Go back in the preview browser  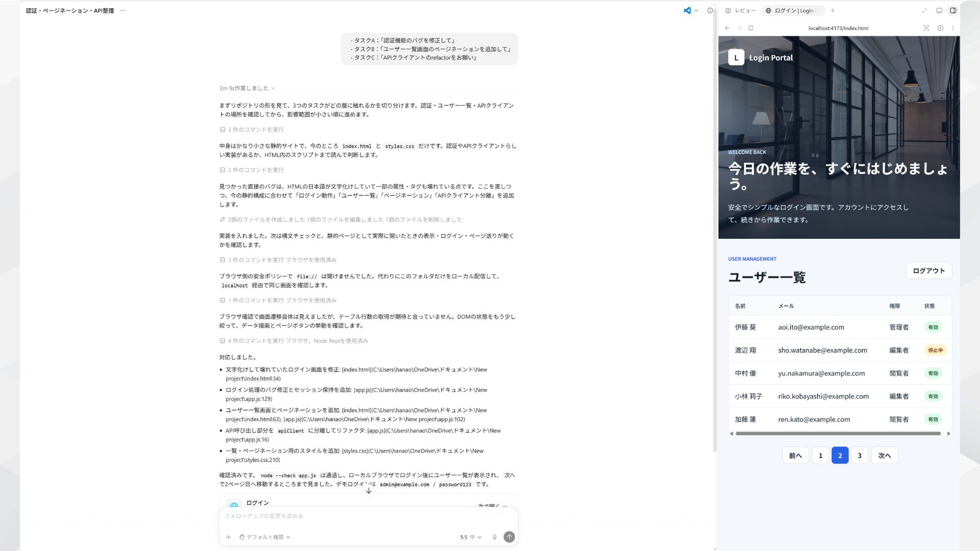[727, 28]
